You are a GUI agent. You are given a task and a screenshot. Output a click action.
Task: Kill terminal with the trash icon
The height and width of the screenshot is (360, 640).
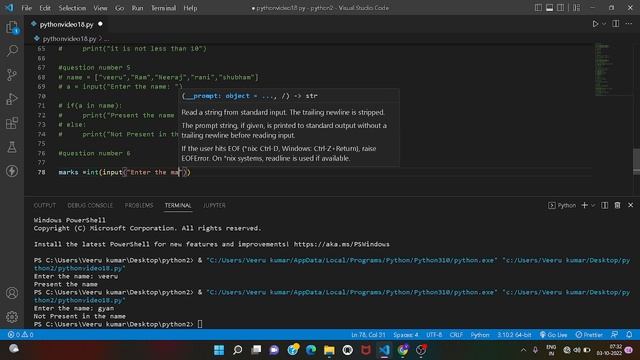[x=617, y=205]
